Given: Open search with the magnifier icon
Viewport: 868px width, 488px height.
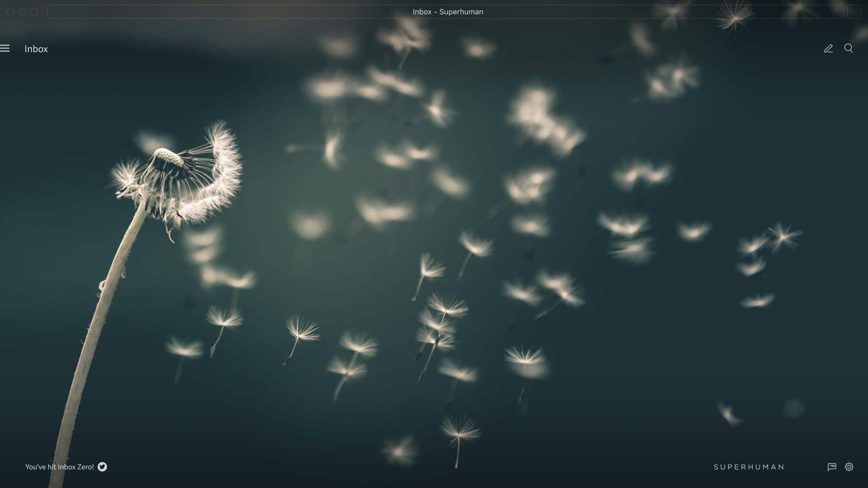Looking at the screenshot, I should point(848,48).
